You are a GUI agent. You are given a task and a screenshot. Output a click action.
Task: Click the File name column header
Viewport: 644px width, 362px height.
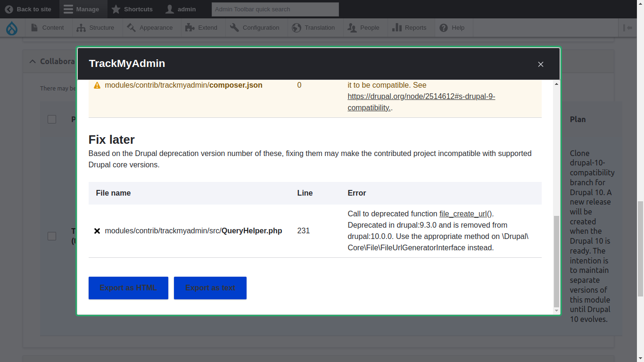pyautogui.click(x=113, y=193)
